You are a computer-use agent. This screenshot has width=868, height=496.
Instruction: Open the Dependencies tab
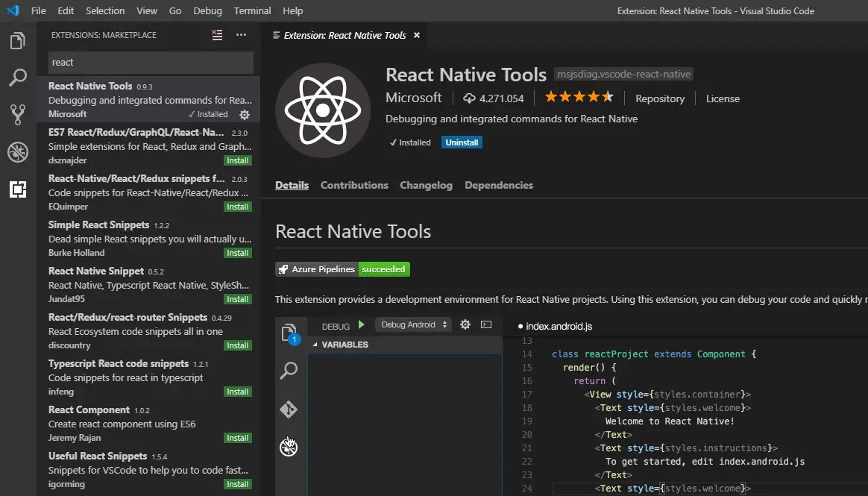[498, 185]
